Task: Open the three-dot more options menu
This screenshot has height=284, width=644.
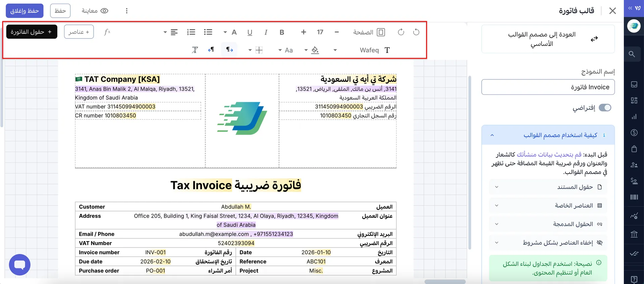Action: click(x=126, y=11)
